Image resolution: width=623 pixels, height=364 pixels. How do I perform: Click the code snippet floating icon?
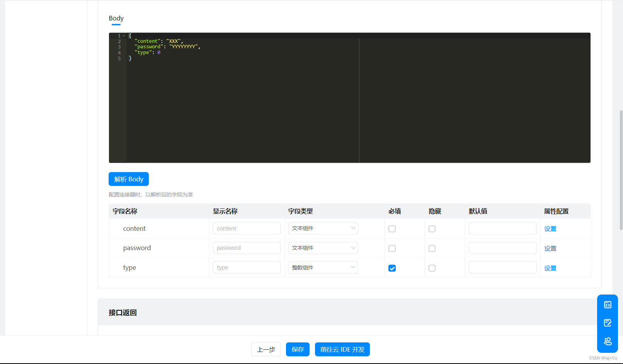[x=608, y=305]
